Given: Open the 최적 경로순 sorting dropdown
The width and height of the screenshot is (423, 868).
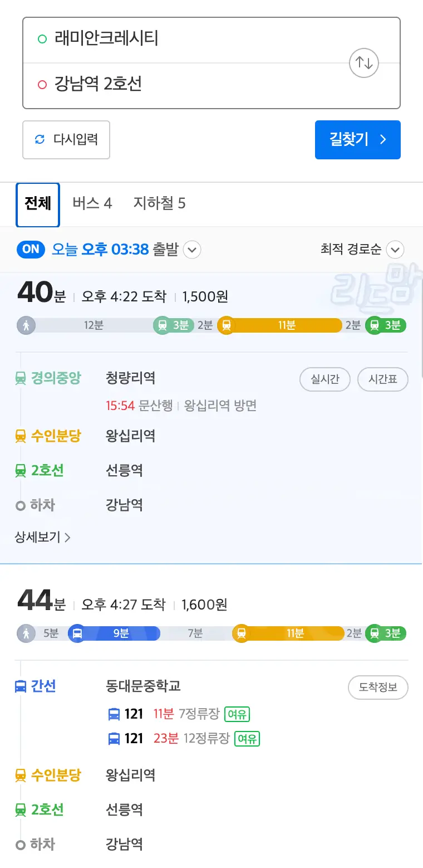Looking at the screenshot, I should (x=395, y=250).
